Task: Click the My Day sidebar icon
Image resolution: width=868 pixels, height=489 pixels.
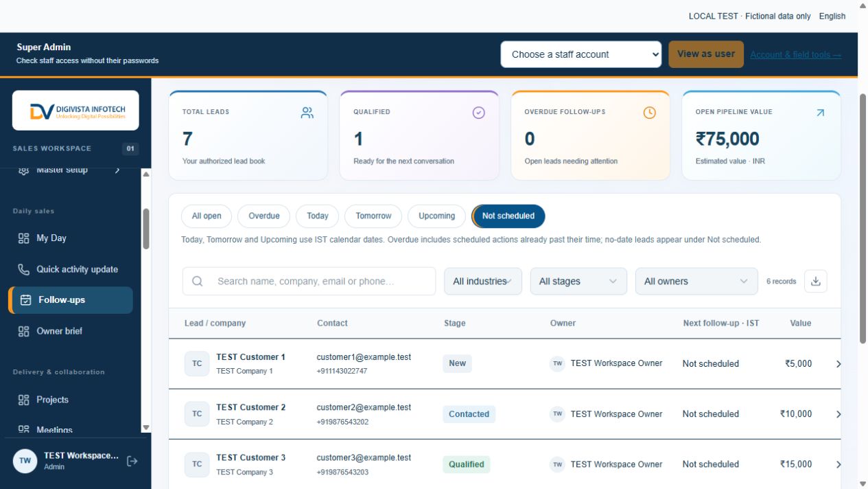Action: [24, 238]
